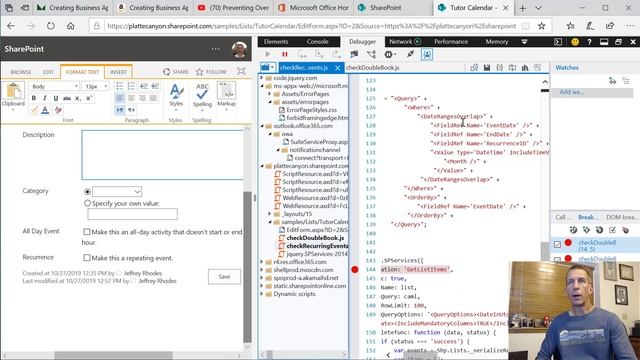This screenshot has height=360, width=640.
Task: Check the All Day Event checkbox
Action: pyautogui.click(x=87, y=232)
